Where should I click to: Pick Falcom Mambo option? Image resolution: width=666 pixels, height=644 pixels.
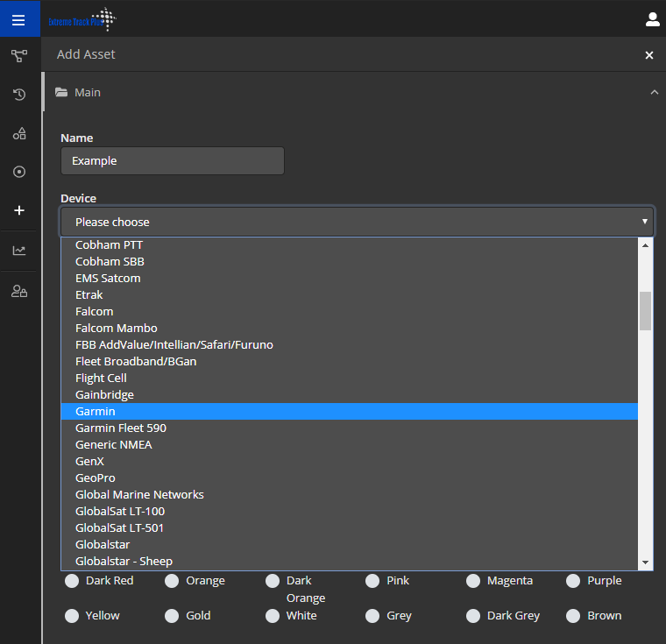click(x=349, y=328)
